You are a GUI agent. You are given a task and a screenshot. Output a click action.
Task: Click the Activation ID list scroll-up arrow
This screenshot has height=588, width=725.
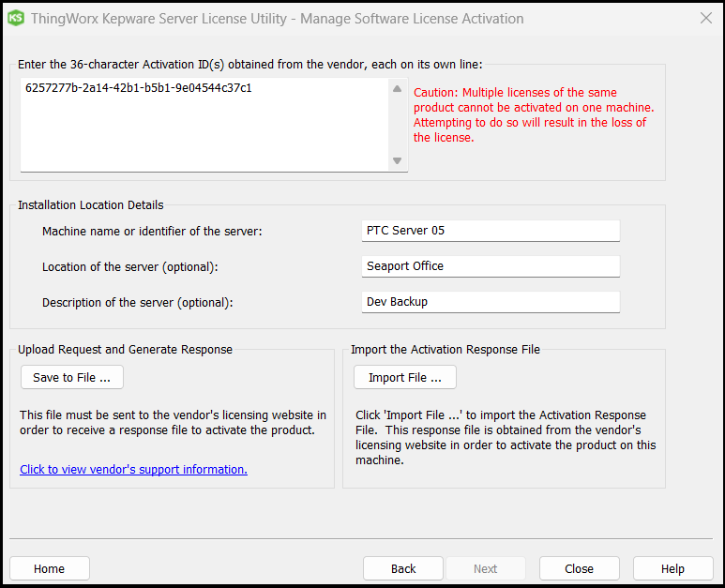pos(397,89)
